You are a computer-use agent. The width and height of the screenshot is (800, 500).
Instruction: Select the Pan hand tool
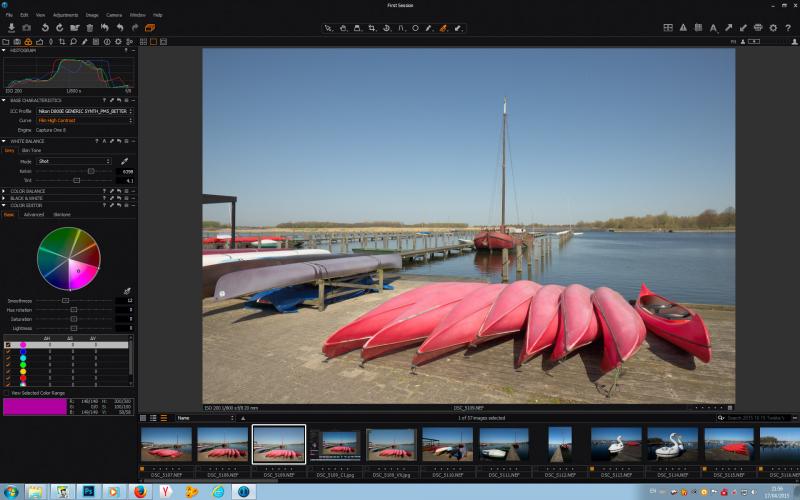tap(343, 28)
